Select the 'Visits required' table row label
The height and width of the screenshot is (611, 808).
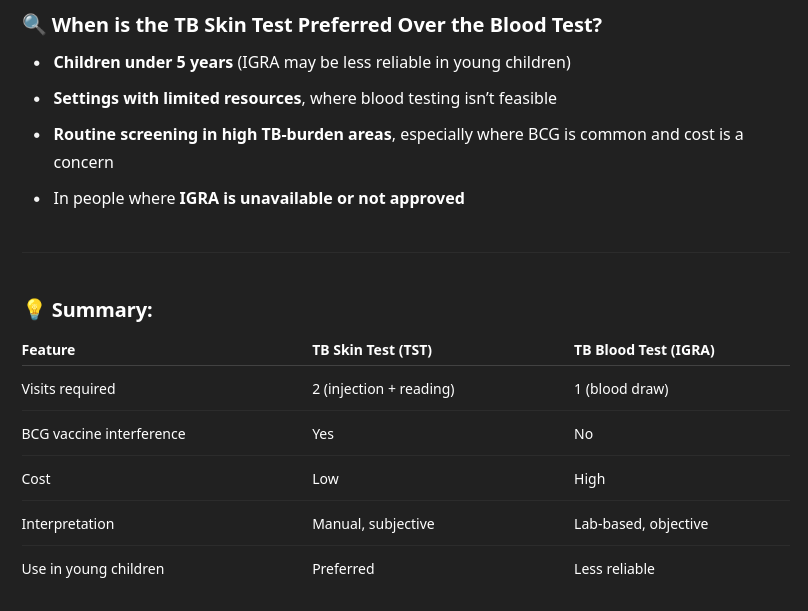69,388
